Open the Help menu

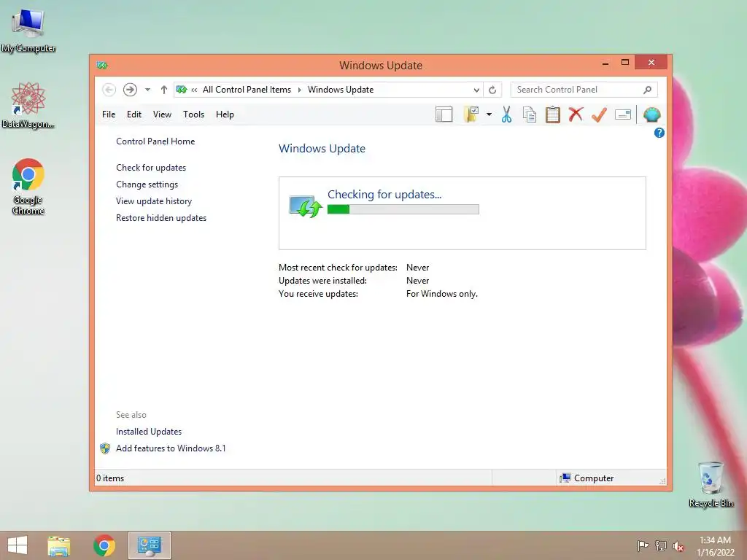tap(225, 114)
